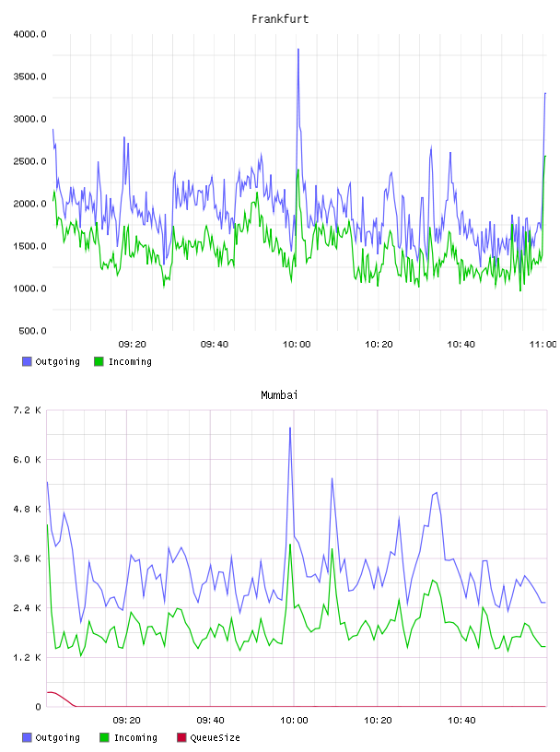Click the 2500.0 axis label in Frankfurt chart
560x752 pixels.
click(29, 161)
